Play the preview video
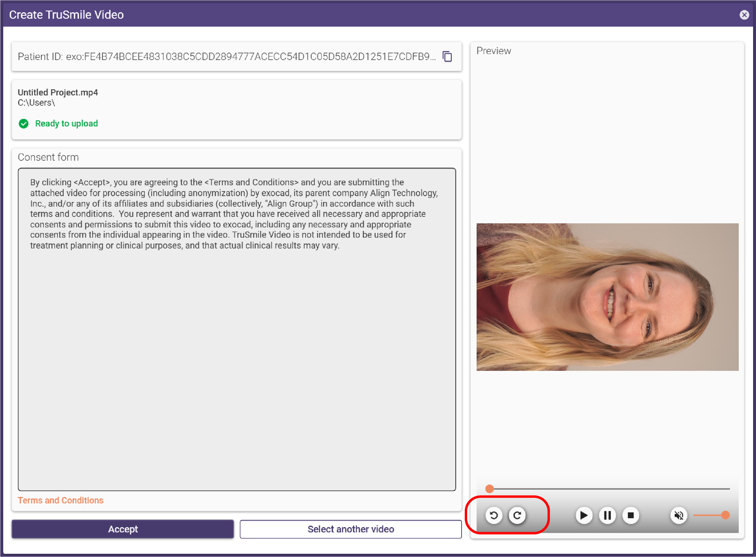The image size is (756, 557). (584, 515)
